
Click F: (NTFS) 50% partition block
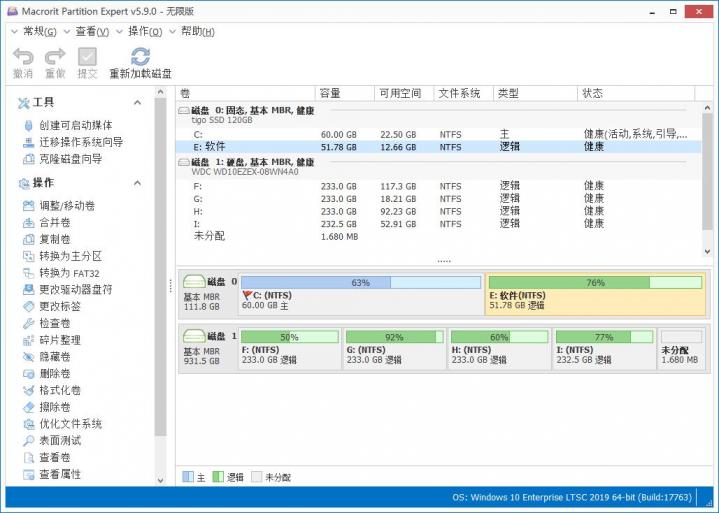pos(290,348)
